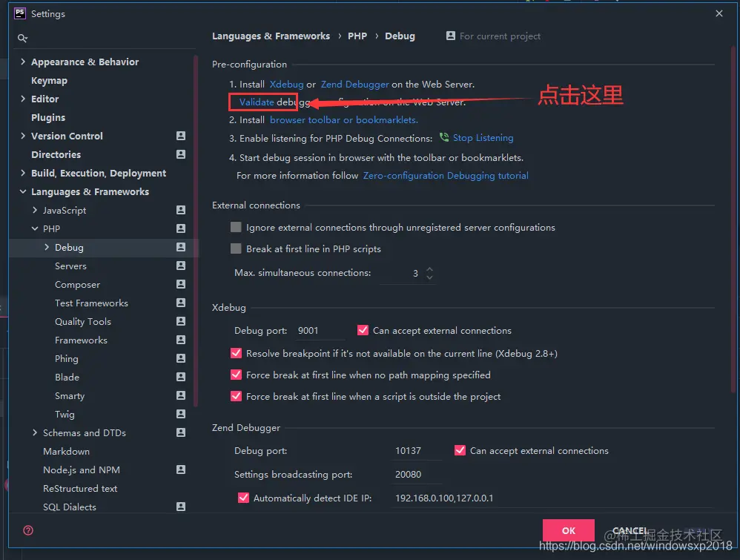Click project-level icon on the PHP row
The image size is (740, 560).
click(181, 228)
